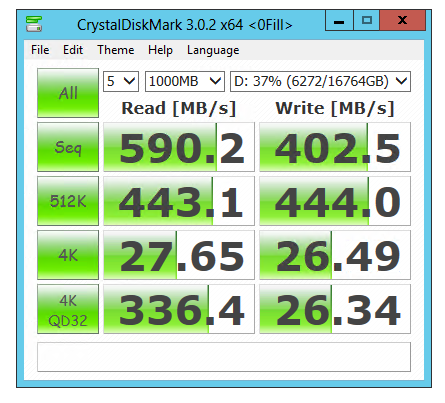Start the 4K random test

click(68, 255)
